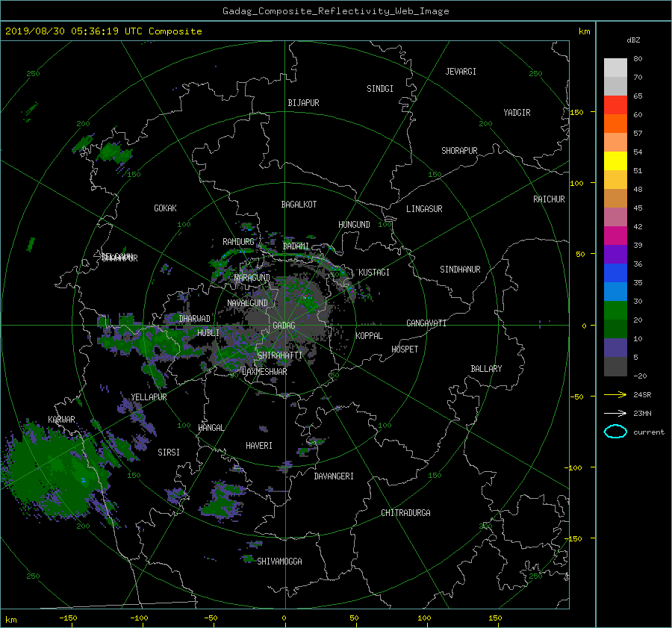672x628 pixels.
Task: Click the DHARWAD city label
Action: tap(195, 319)
